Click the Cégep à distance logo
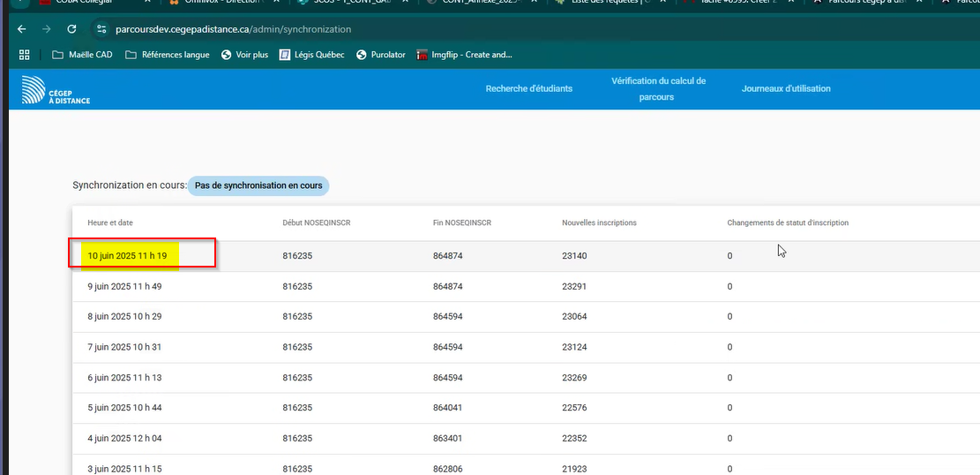Screen dimensions: 980x475 (56, 89)
